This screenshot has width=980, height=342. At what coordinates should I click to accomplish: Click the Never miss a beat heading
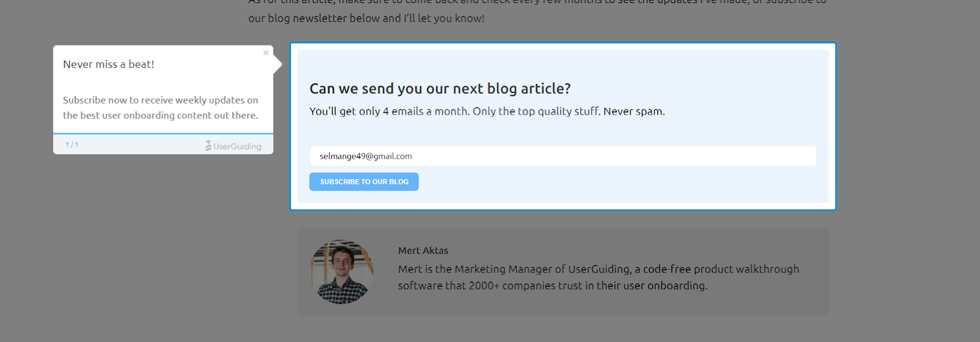point(108,64)
